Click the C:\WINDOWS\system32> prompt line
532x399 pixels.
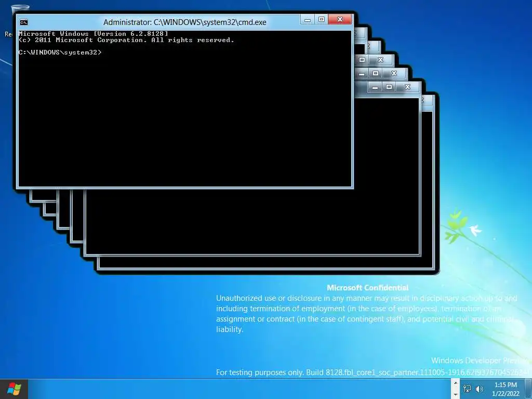click(60, 52)
